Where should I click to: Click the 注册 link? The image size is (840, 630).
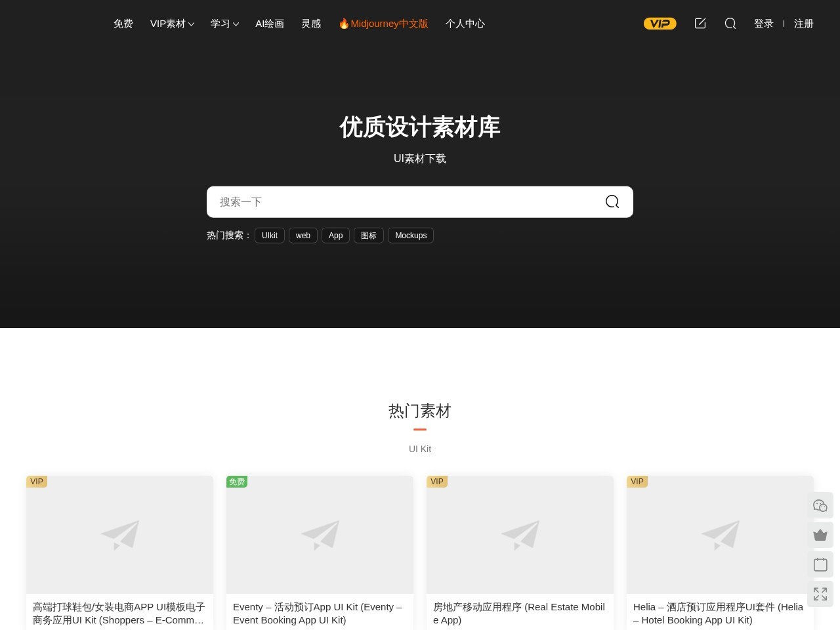click(804, 24)
